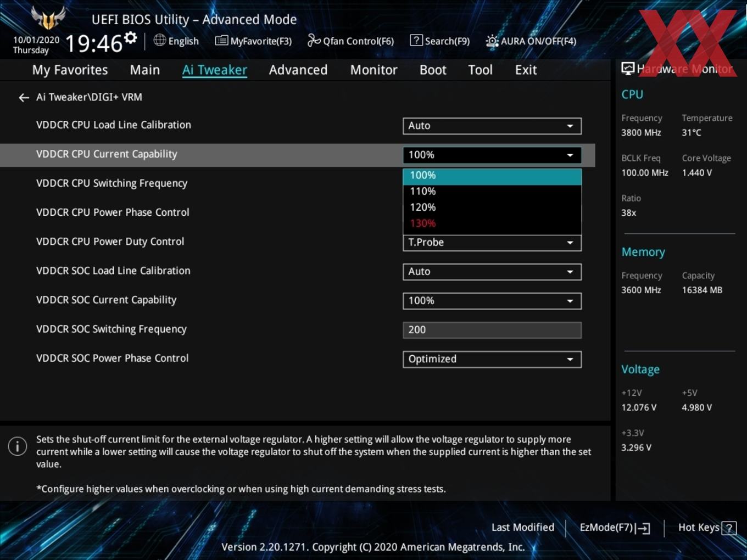
Task: Click the 19:46 clock display
Action: point(93,43)
